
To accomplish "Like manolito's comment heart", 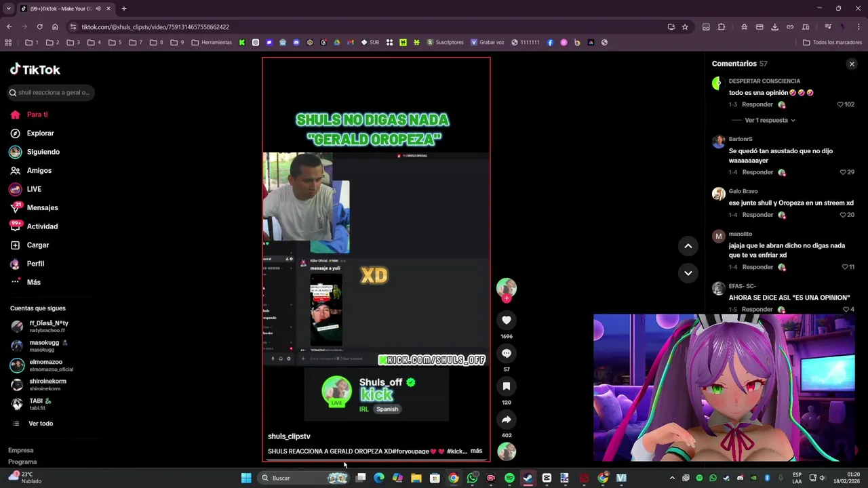I will pos(844,267).
